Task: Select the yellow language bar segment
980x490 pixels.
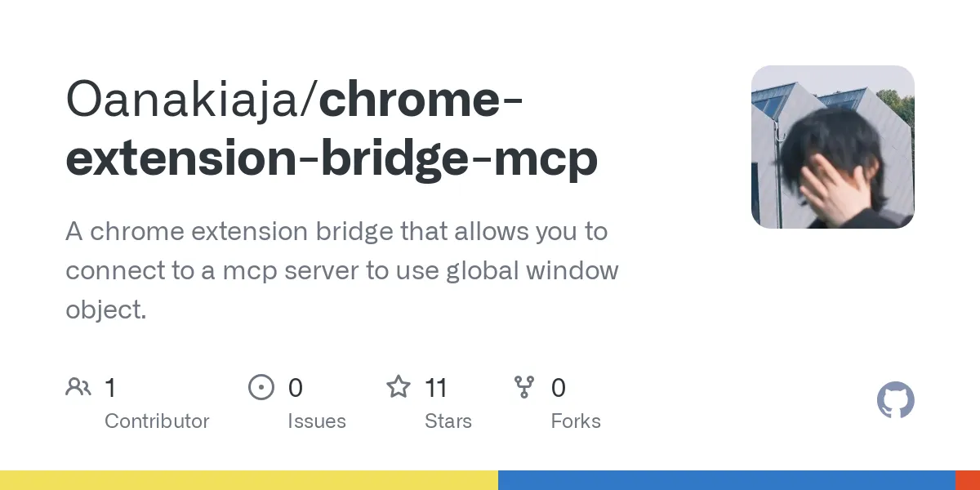Action: pyautogui.click(x=249, y=480)
